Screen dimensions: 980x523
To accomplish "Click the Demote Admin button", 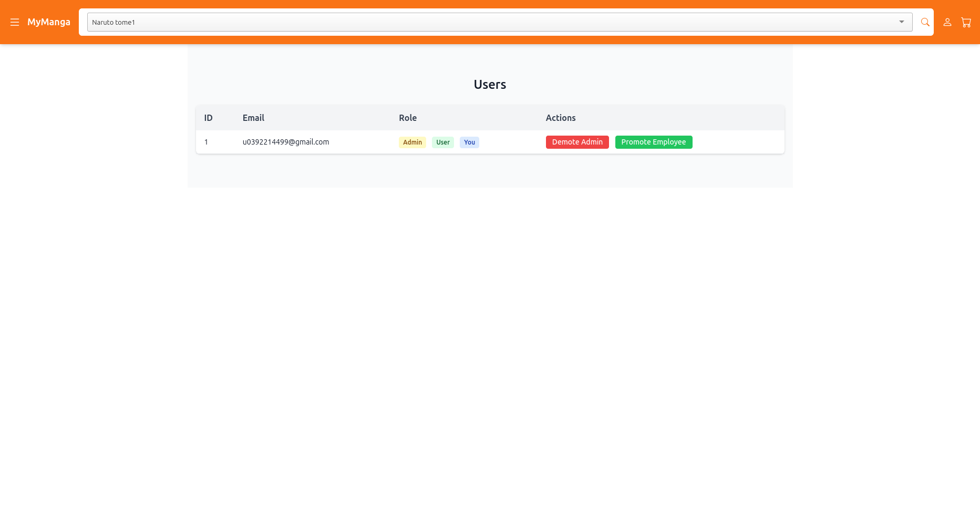I will 577,142.
